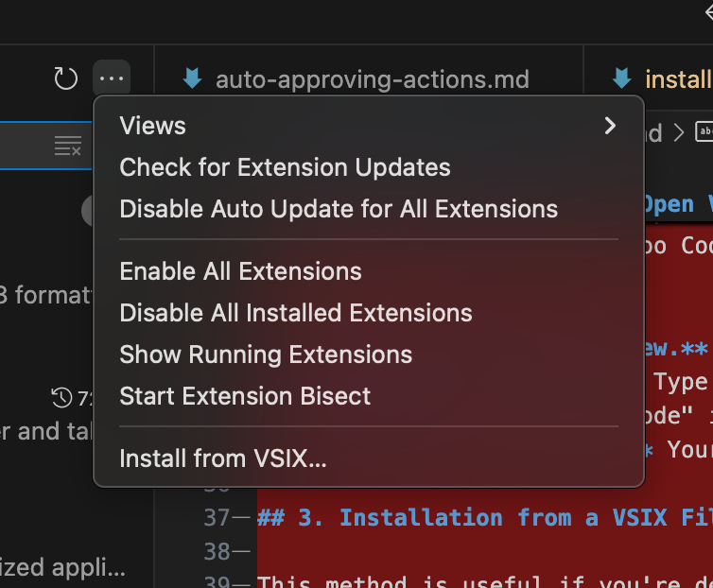Screen dimensions: 713x588
Task: Choose Check for Extension Updates
Action: (x=285, y=167)
